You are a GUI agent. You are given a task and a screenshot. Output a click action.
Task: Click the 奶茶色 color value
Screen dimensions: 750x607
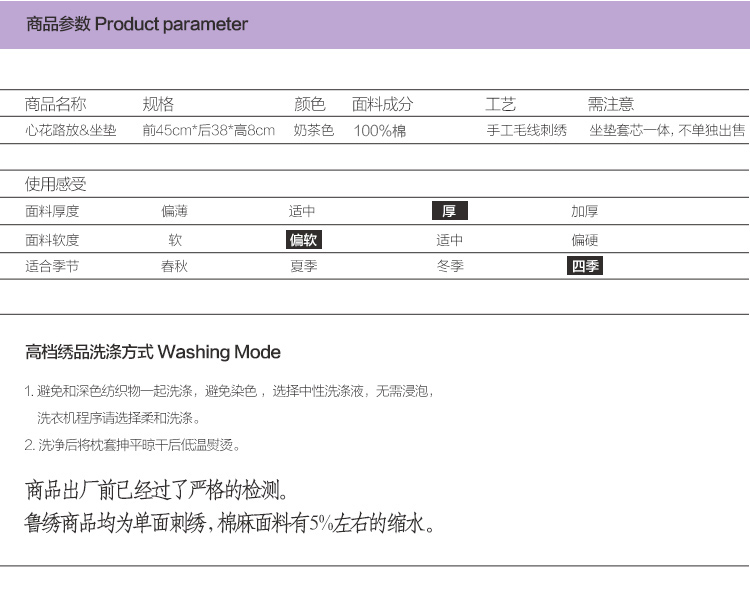click(313, 130)
